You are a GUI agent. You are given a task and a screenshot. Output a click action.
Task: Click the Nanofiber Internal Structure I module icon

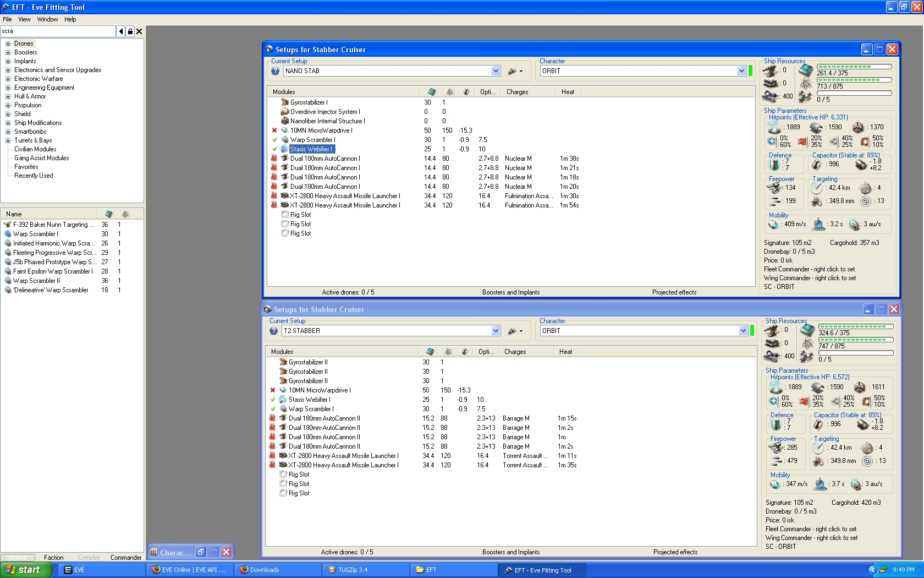285,121
